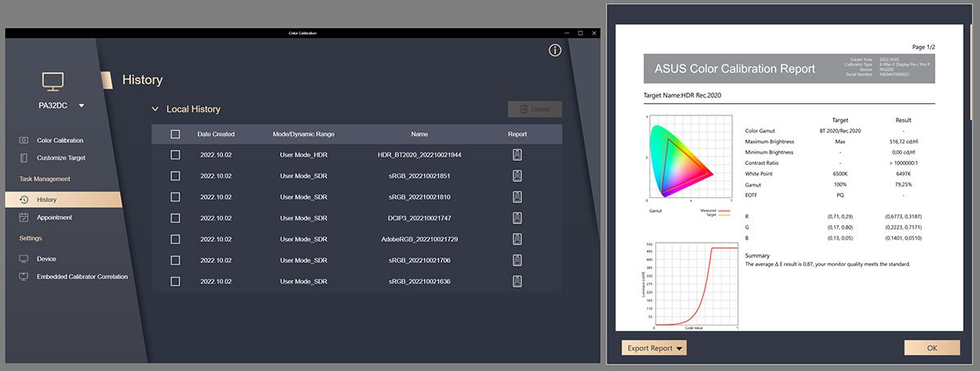Open report for sRGB_202210021851

pyautogui.click(x=517, y=175)
